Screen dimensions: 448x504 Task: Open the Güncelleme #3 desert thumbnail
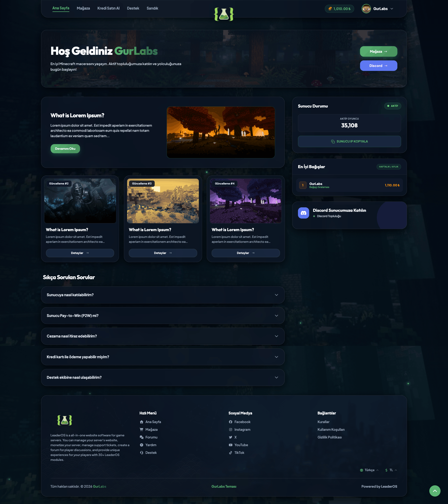163,201
